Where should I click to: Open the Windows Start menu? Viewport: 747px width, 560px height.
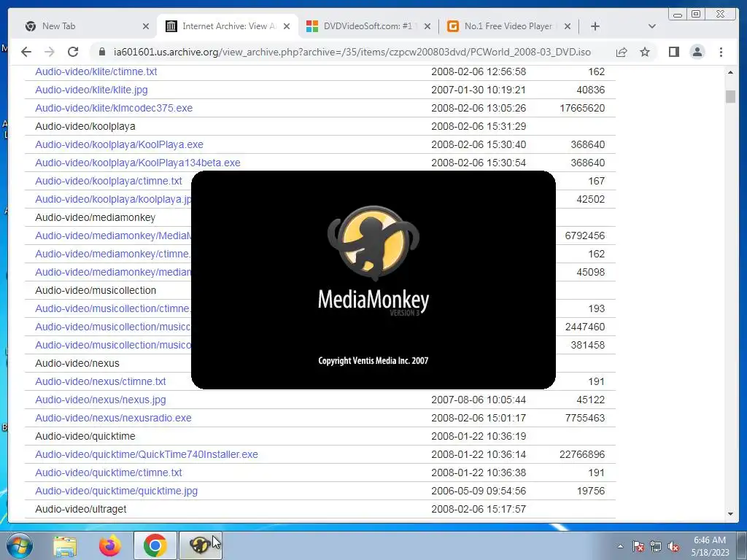pyautogui.click(x=20, y=545)
